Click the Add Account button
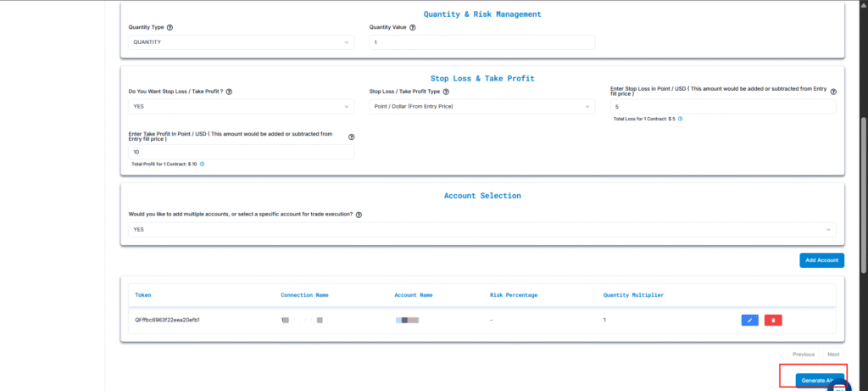868x391 pixels. click(x=822, y=260)
